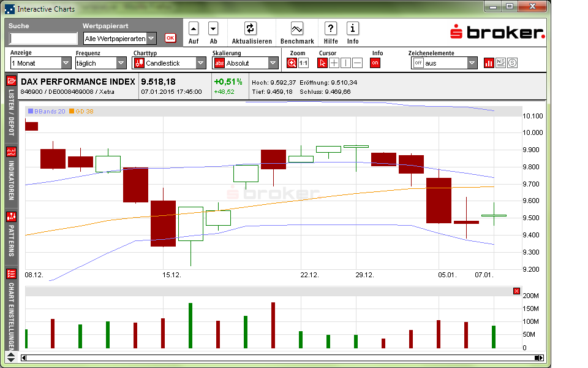
Task: Open the Charttyp Candlestick dropdown
Action: pyautogui.click(x=169, y=63)
